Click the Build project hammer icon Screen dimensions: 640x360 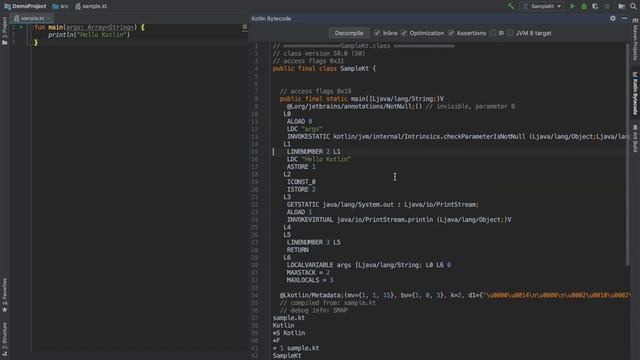click(x=511, y=6)
